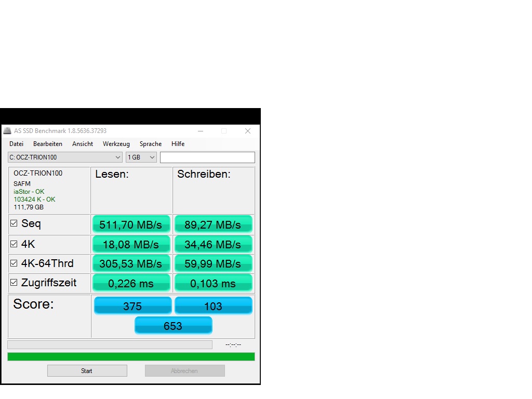Click the 4K-64Thrd write value 59,99 MB/s
Screen dimensions: 532x399
tap(213, 263)
